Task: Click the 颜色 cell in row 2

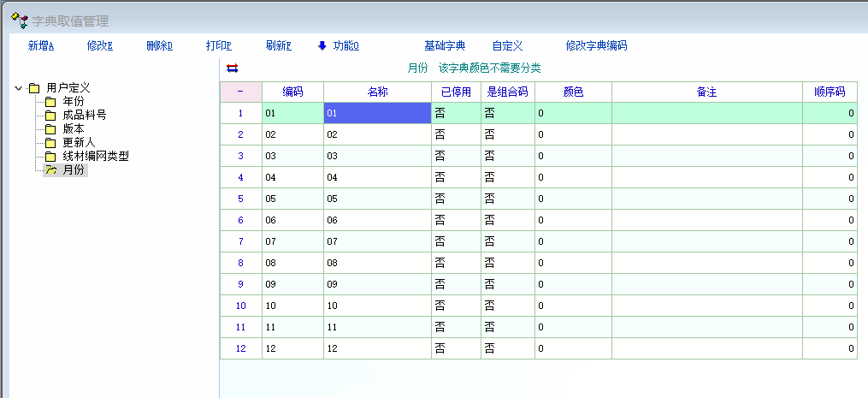Action: point(573,134)
